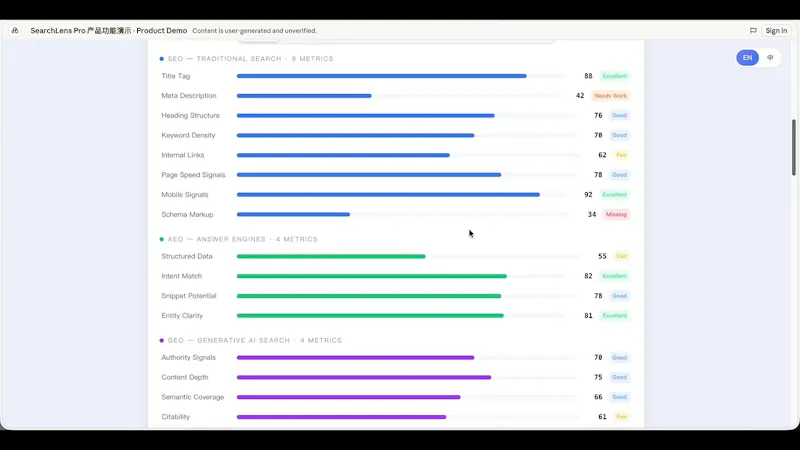The height and width of the screenshot is (450, 800).
Task: Select the Page Speed Signals label
Action: pos(193,175)
